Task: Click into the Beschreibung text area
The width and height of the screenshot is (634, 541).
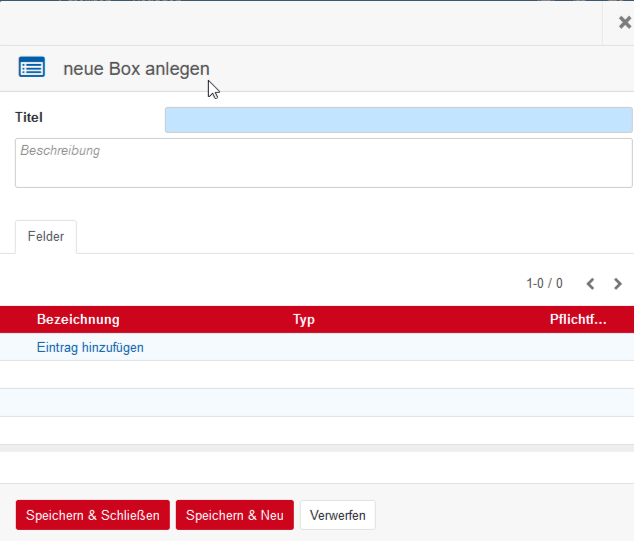Action: pos(323,163)
